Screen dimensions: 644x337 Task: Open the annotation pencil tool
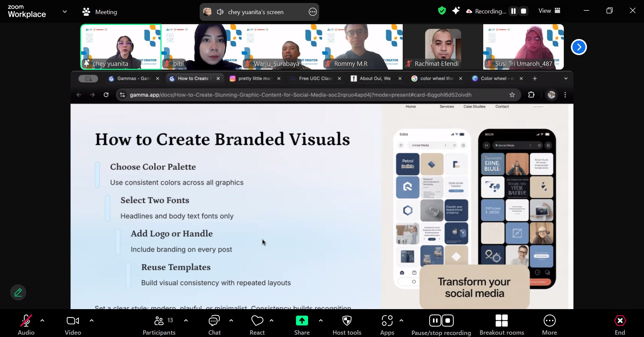click(x=18, y=292)
